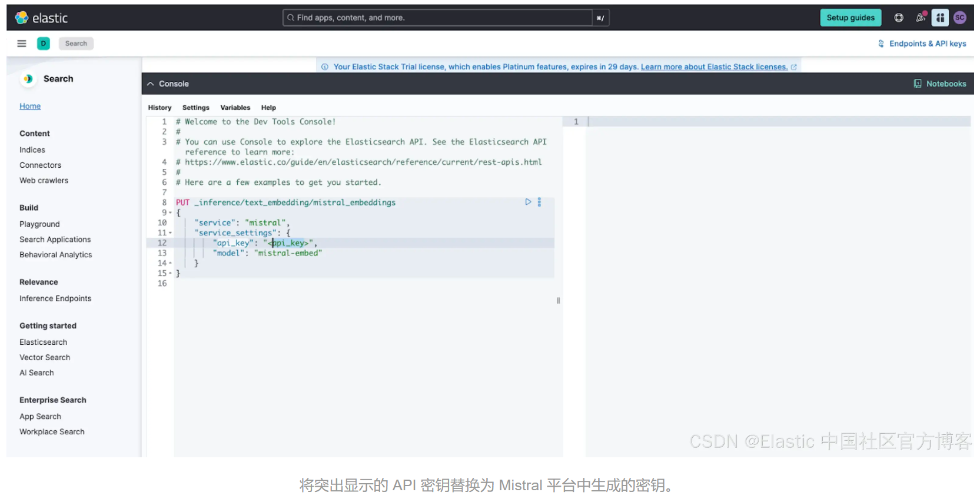
Task: Collapse the Console panel chevron
Action: (151, 84)
